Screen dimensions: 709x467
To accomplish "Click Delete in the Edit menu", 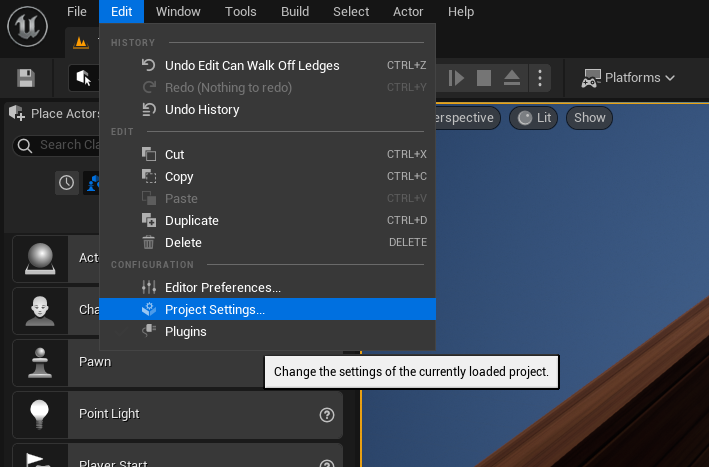I will 183,242.
